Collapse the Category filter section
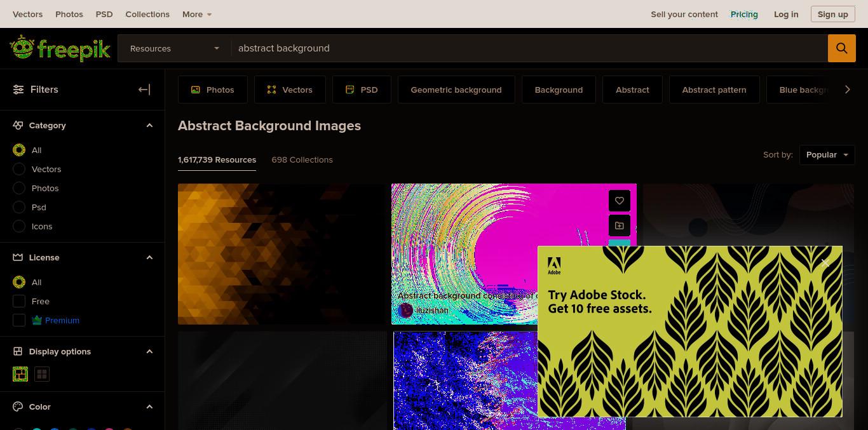The image size is (868, 430). 149,125
